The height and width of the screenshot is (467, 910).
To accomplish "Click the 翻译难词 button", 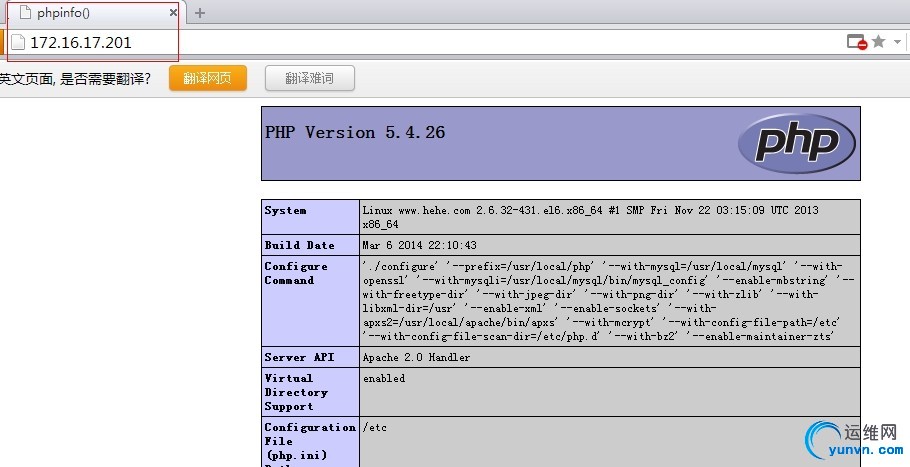I will tap(310, 78).
